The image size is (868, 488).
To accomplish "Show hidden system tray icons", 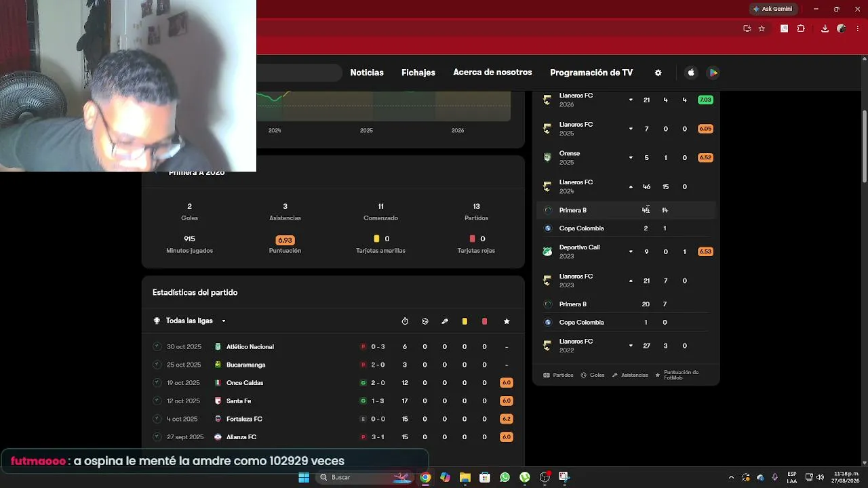I will 731,477.
